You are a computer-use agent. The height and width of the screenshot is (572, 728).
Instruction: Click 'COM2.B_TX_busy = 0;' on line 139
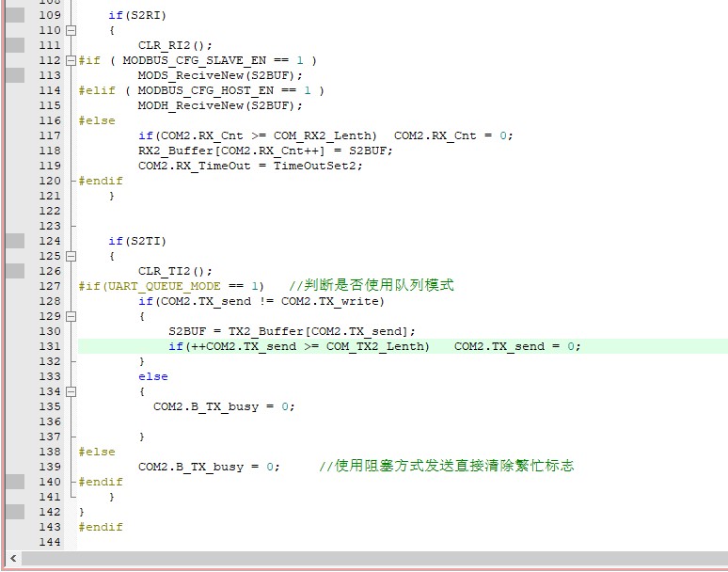click(209, 467)
